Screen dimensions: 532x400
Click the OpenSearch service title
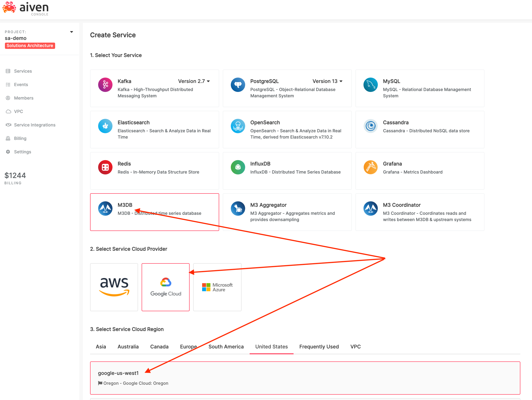click(x=265, y=122)
